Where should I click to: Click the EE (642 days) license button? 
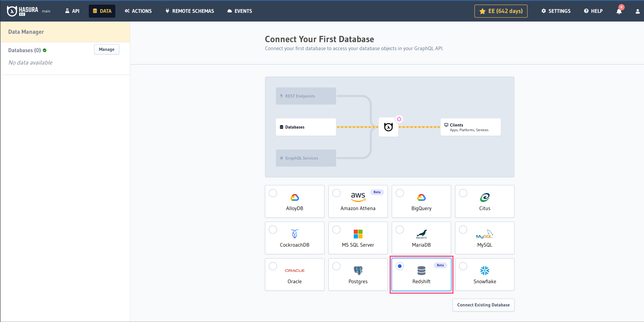pos(501,11)
